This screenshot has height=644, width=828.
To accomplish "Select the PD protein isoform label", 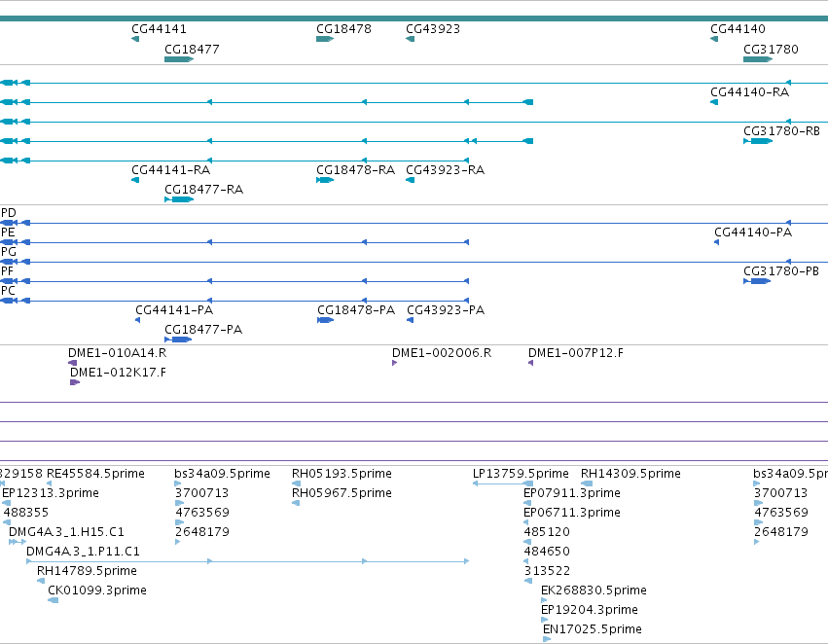I will pyautogui.click(x=9, y=213).
